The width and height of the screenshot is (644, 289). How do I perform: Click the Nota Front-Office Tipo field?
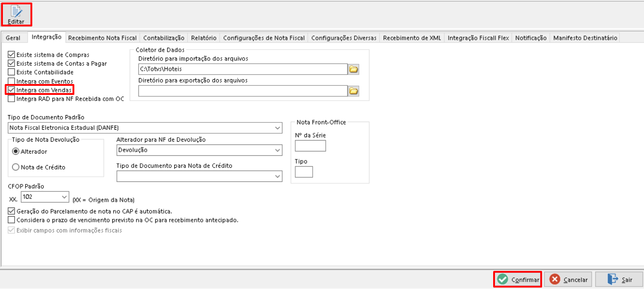[x=304, y=172]
